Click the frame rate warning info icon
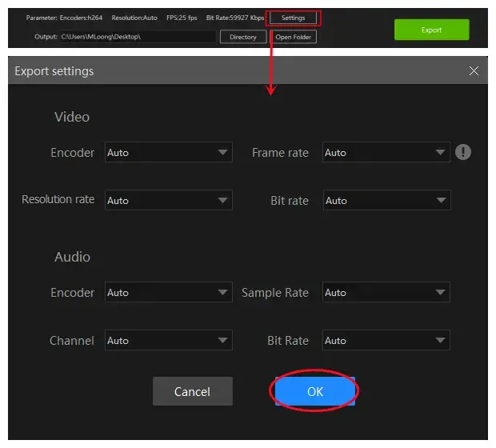 coord(462,152)
